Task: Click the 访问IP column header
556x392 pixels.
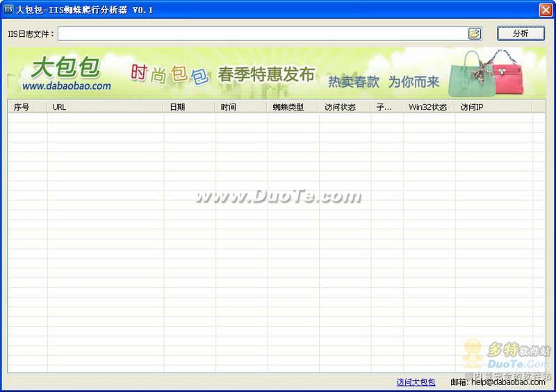Action: [x=493, y=107]
